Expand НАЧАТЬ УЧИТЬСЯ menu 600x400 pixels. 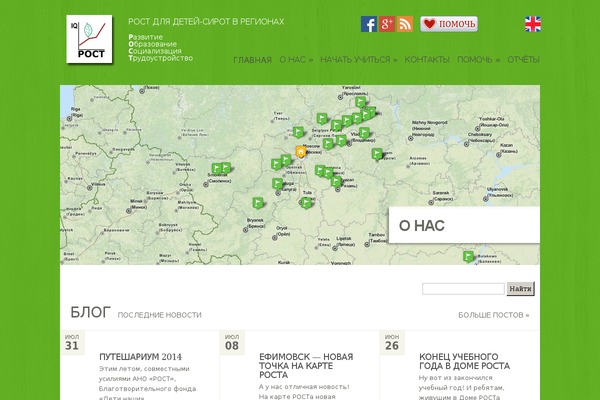tap(359, 60)
